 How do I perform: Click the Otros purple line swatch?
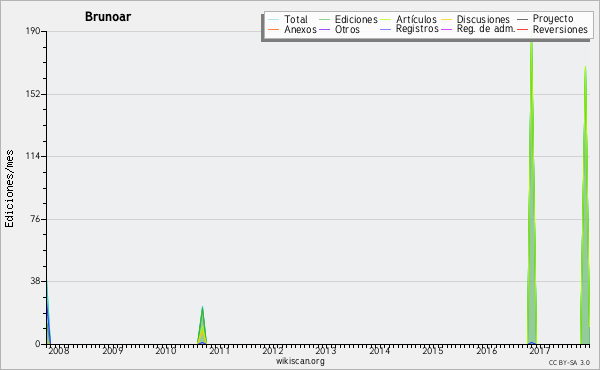324,29
